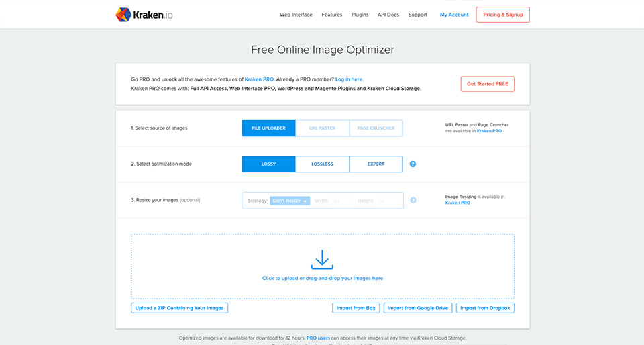This screenshot has width=644, height=345.
Task: Click the '1. Select source of images' label
Action: [159, 128]
